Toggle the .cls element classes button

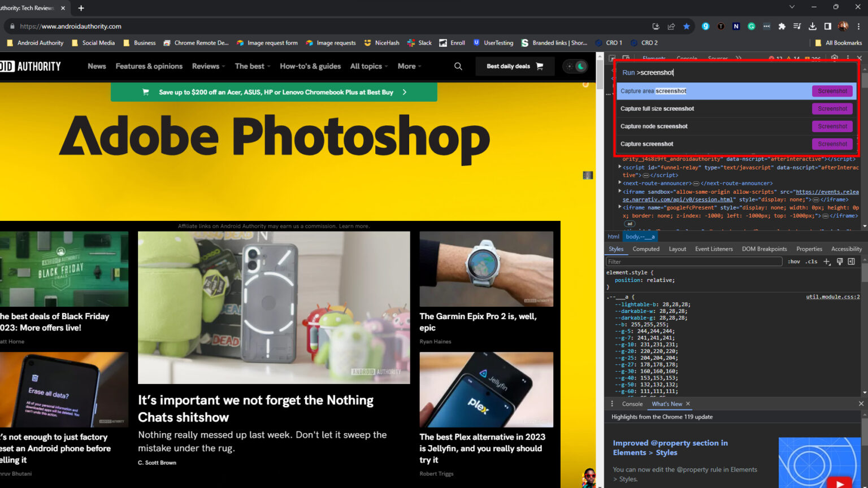click(x=811, y=262)
